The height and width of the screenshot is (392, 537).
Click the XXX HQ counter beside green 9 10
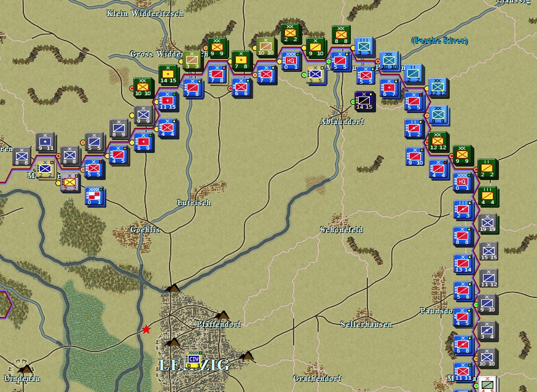(291, 61)
